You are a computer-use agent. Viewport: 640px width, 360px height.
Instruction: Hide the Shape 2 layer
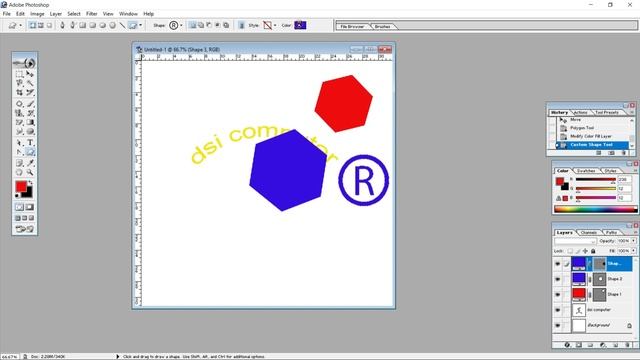558,279
